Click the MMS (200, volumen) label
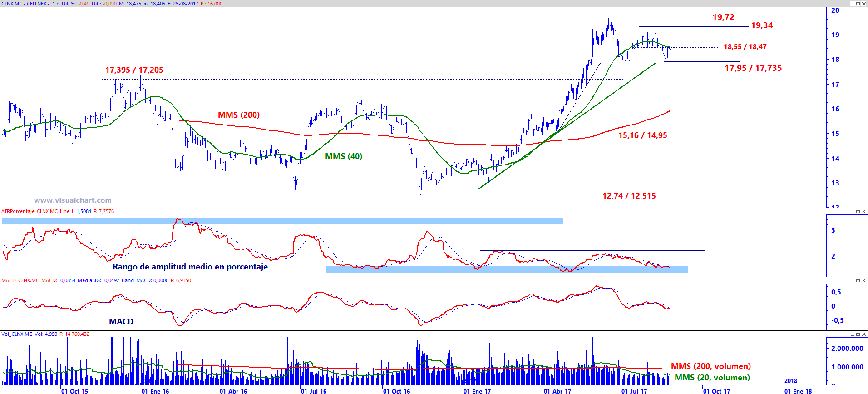The width and height of the screenshot is (868, 394). pos(711,366)
